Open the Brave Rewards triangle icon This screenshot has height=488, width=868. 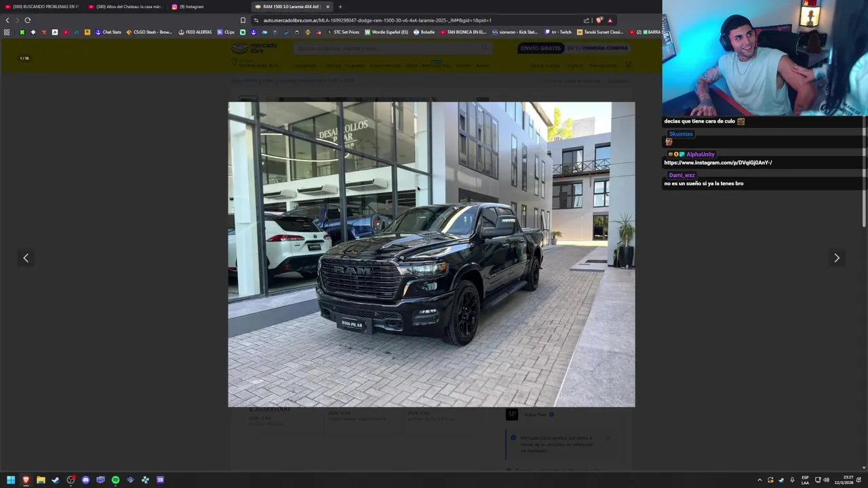pos(610,20)
